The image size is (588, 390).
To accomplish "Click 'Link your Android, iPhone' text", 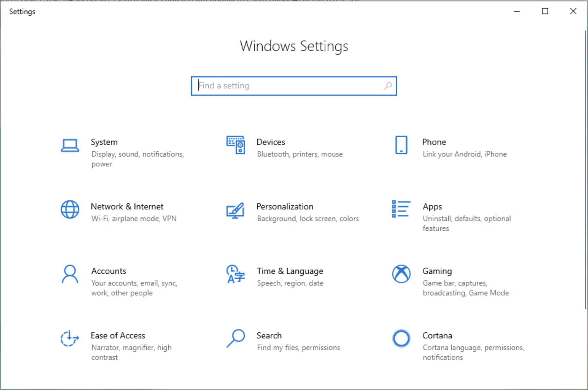I will click(x=465, y=154).
